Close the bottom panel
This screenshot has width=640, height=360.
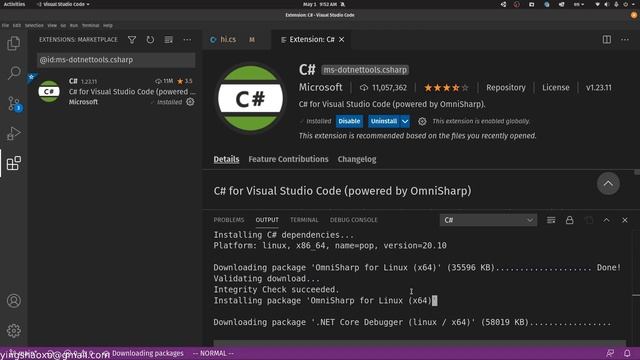pyautogui.click(x=624, y=220)
